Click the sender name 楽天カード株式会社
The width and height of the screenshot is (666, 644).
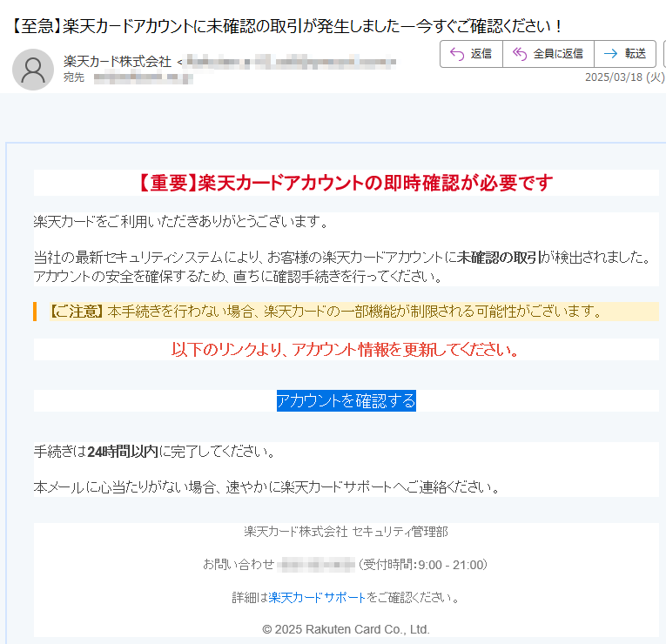pos(118,62)
